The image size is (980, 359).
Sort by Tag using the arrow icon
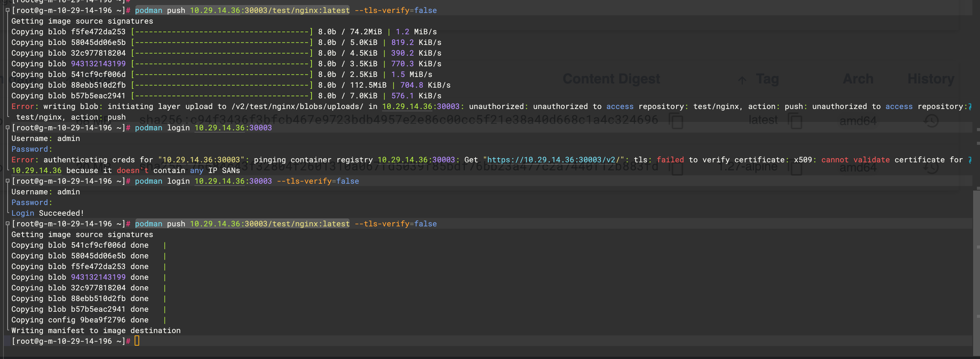pyautogui.click(x=742, y=80)
